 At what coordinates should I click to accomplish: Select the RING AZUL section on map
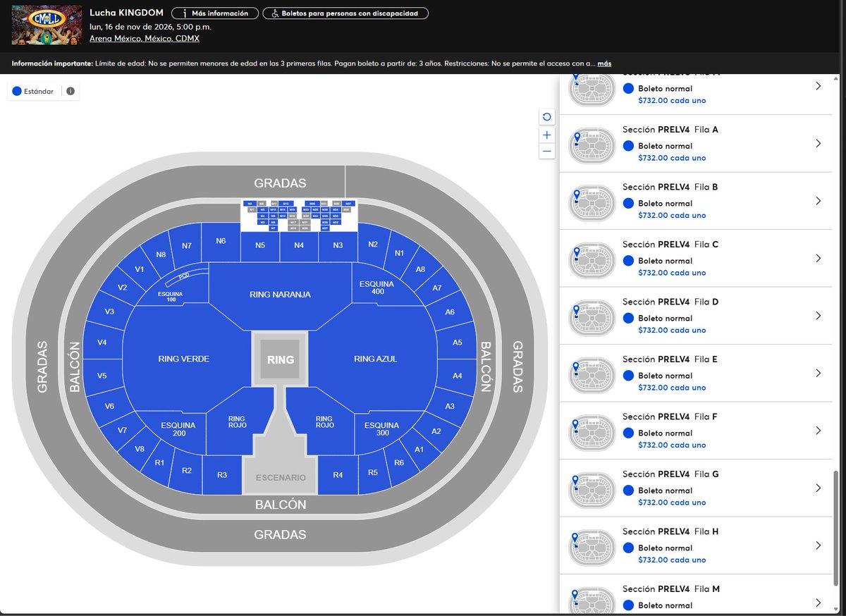tap(376, 358)
